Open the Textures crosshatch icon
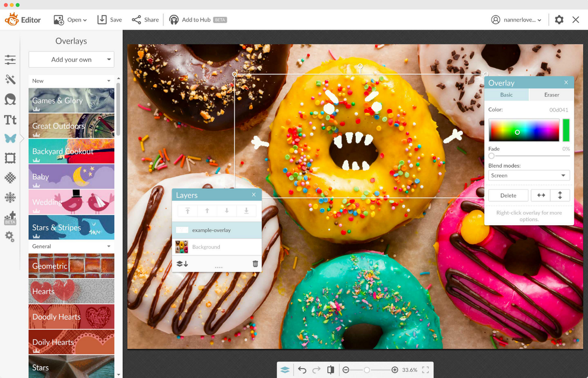Viewport: 588px width, 378px height. (10, 178)
